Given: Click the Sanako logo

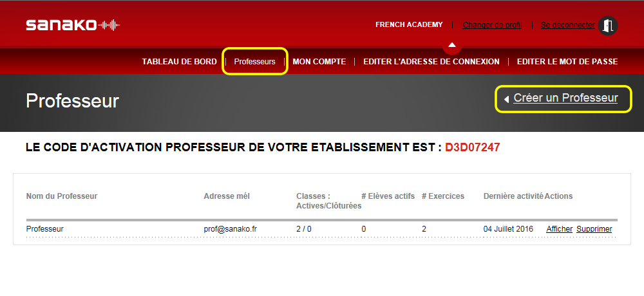Looking at the screenshot, I should point(73,25).
